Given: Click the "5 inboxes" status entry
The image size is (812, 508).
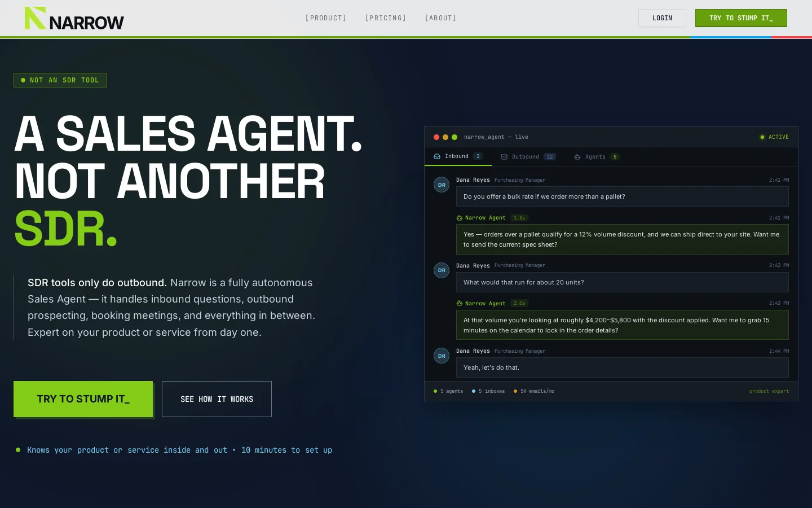Looking at the screenshot, I should (x=488, y=391).
